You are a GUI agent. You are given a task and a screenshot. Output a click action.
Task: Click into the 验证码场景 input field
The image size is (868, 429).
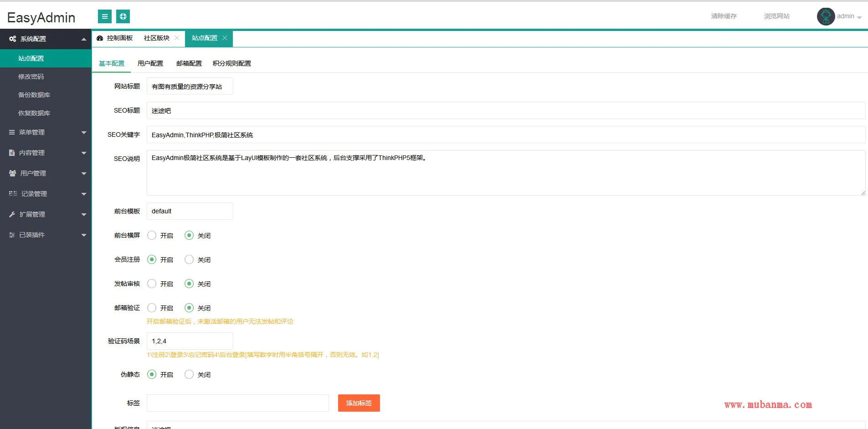190,341
